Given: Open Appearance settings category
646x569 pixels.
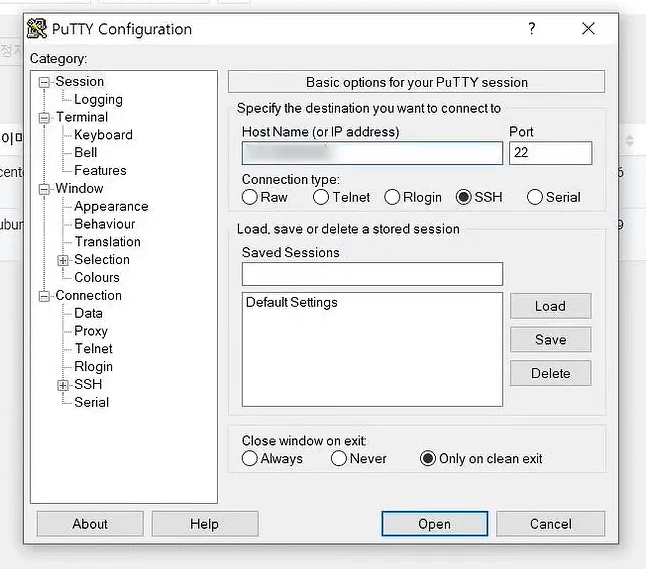Looking at the screenshot, I should [111, 206].
